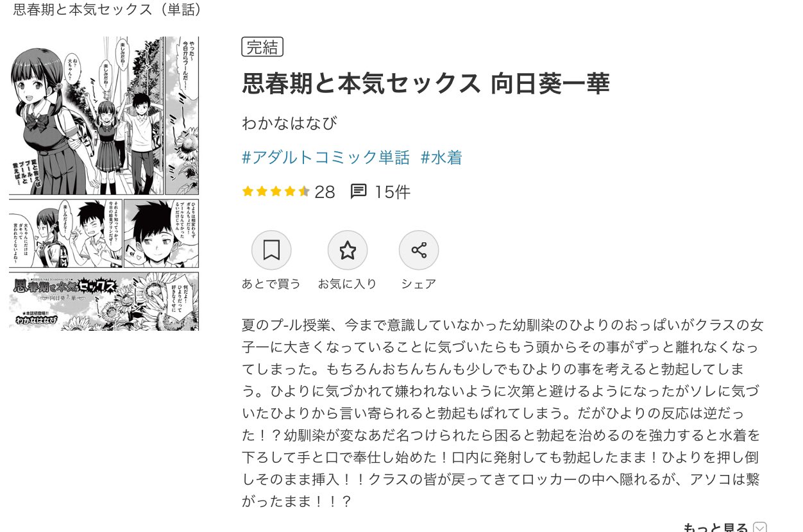The image size is (803, 532).
Task: Click the review comment bubble icon
Action: (359, 191)
